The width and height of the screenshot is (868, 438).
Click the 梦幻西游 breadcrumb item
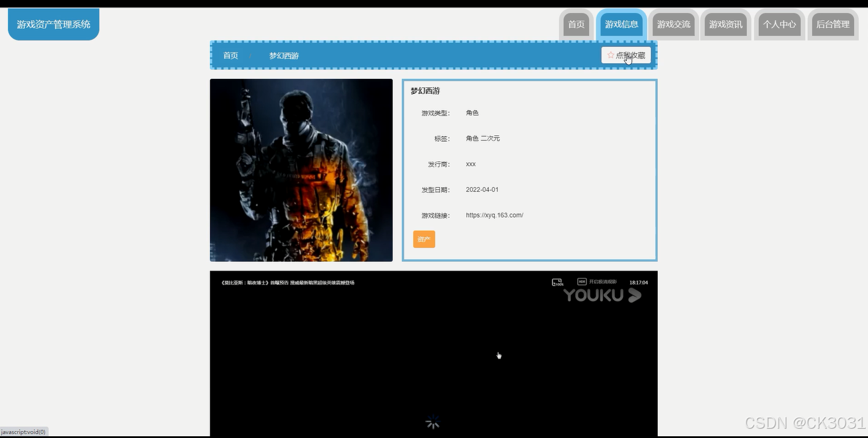[284, 56]
